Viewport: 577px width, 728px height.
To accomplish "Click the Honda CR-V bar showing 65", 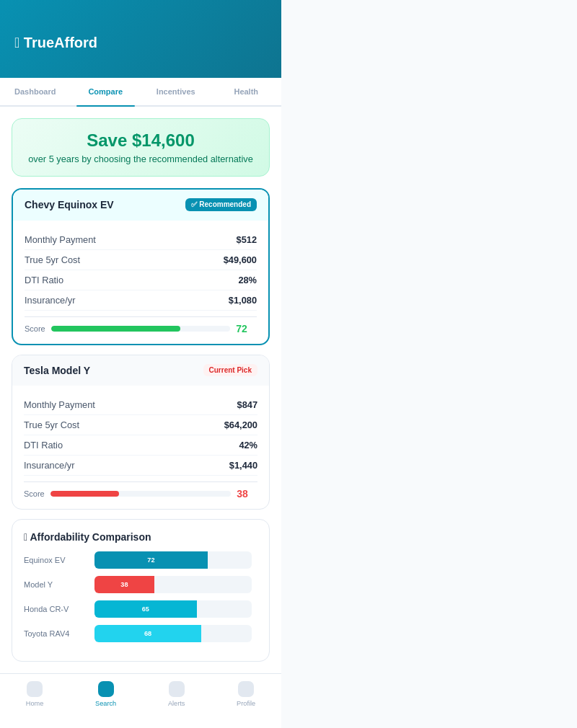I will click(x=146, y=609).
